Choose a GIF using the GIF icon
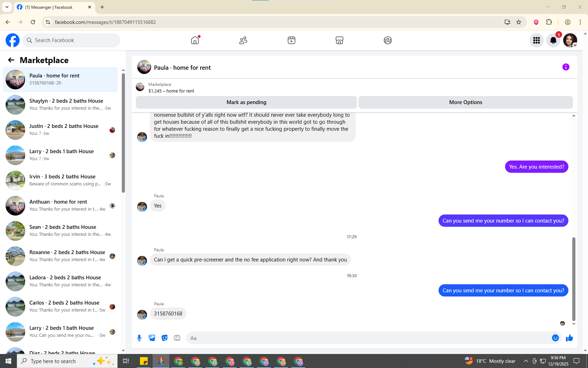This screenshot has height=368, width=588. click(x=177, y=338)
